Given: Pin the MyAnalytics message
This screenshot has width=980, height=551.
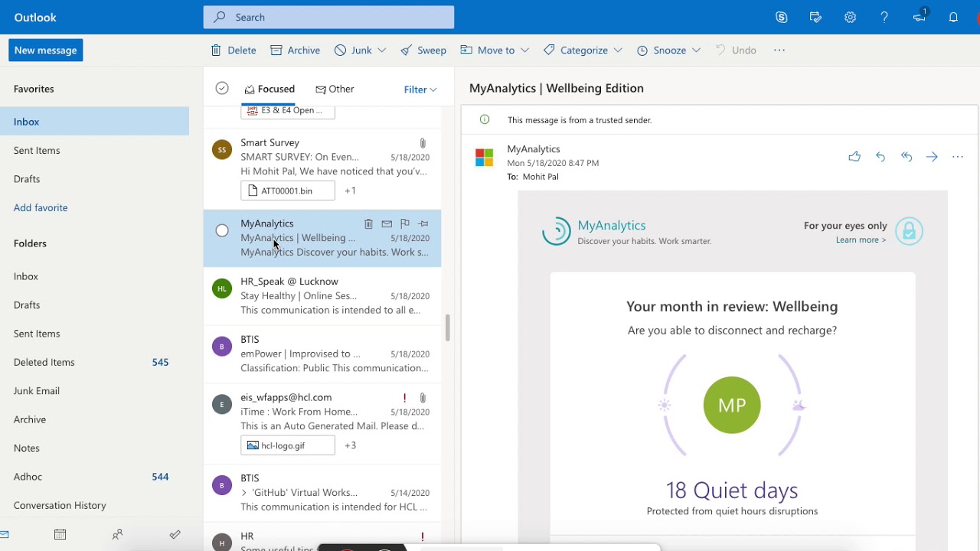Looking at the screenshot, I should (423, 223).
